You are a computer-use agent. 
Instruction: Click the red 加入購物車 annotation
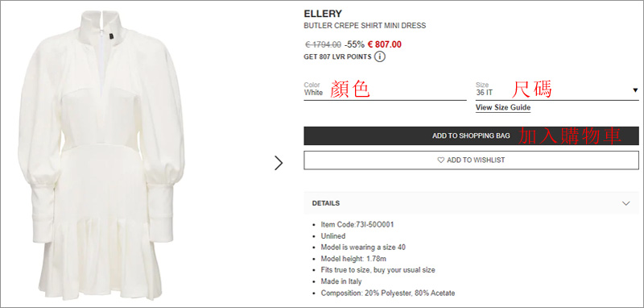click(570, 135)
